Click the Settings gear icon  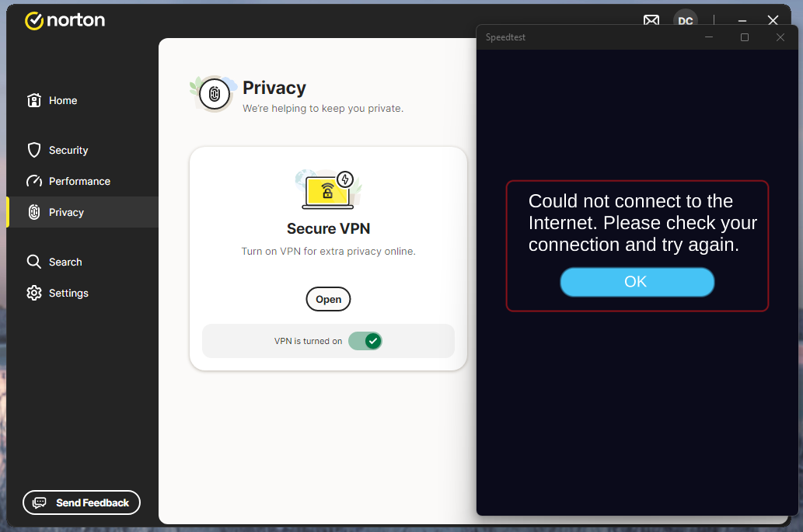click(33, 293)
